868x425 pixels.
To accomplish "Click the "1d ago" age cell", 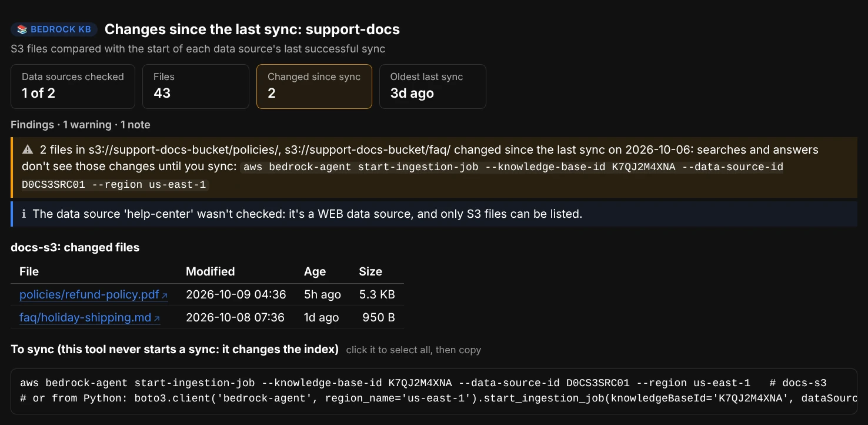I will (x=322, y=317).
